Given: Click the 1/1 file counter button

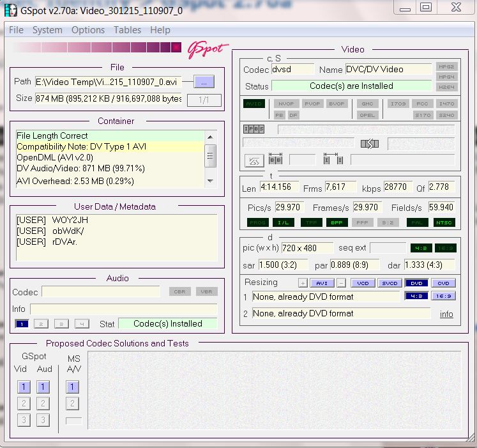Looking at the screenshot, I should click(204, 100).
